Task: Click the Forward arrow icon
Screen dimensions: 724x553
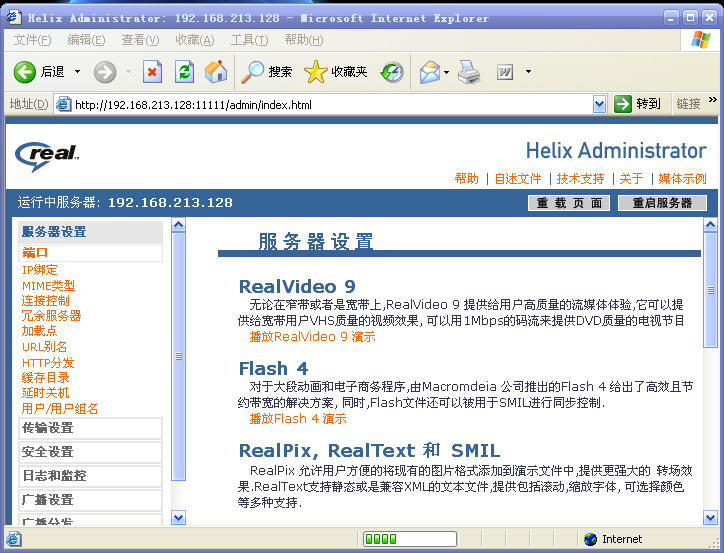Action: 105,72
